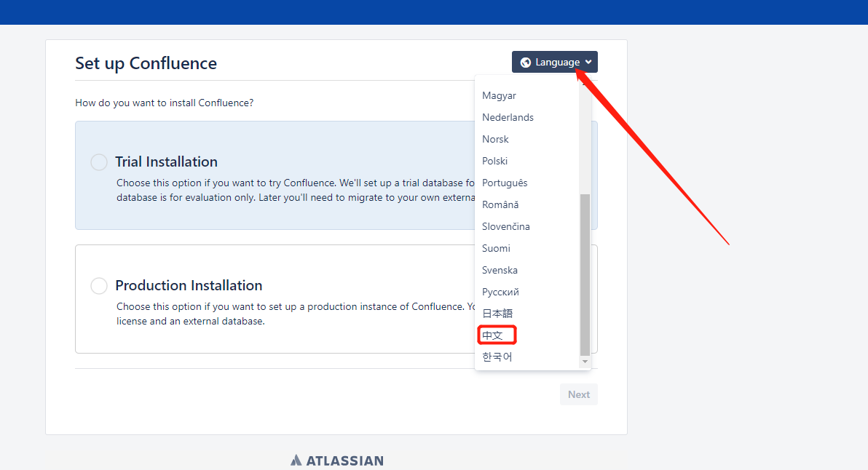
Task: Click the globe icon in Language button
Action: pos(526,63)
